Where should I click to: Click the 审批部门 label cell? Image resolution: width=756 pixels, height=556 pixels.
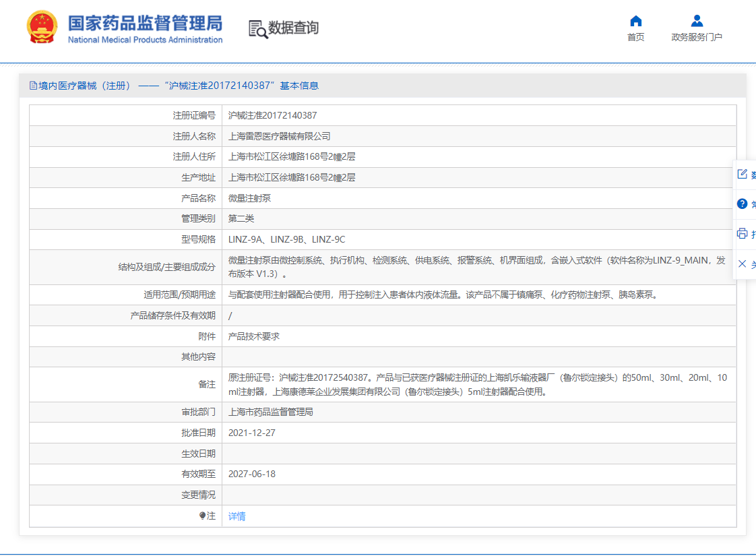(x=126, y=412)
